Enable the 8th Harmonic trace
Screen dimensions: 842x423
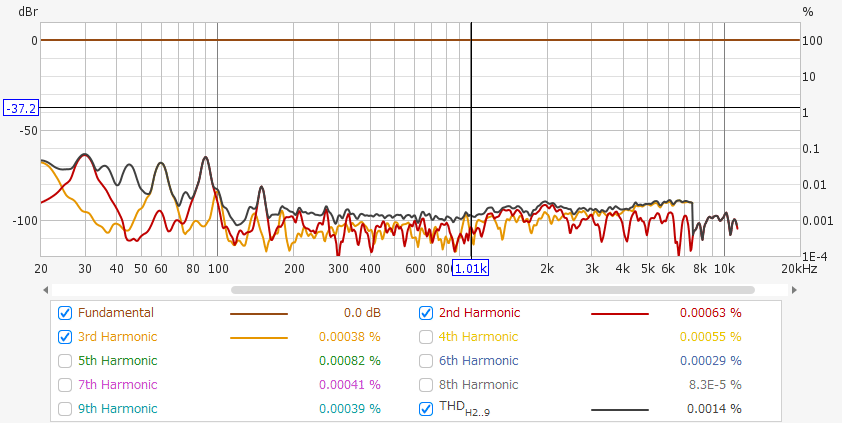click(426, 384)
